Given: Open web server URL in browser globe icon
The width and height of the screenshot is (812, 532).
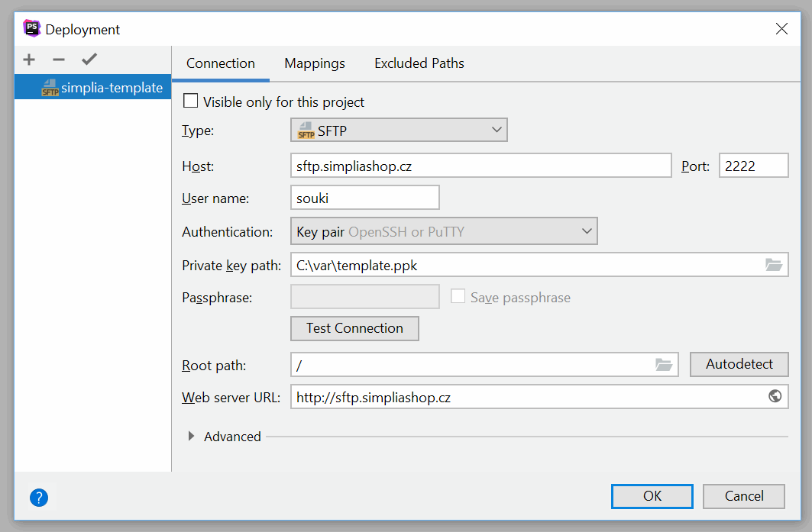Looking at the screenshot, I should (x=775, y=397).
